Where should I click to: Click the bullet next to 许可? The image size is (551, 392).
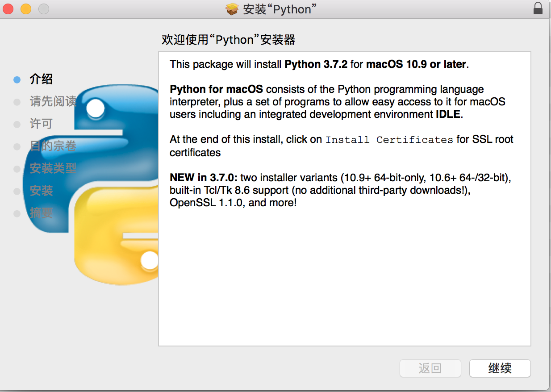17,124
